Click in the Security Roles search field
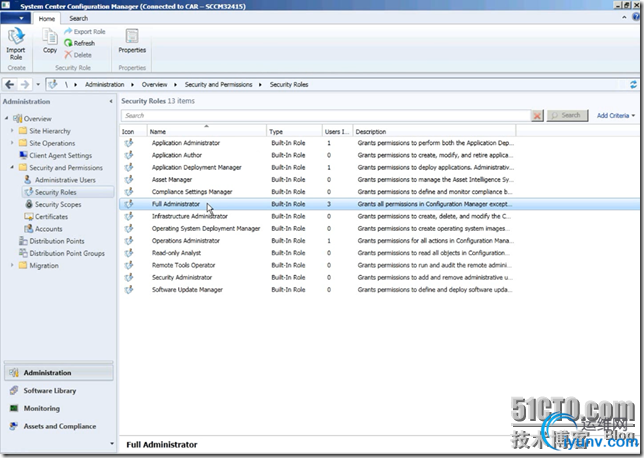This screenshot has width=644, height=458. coord(326,115)
